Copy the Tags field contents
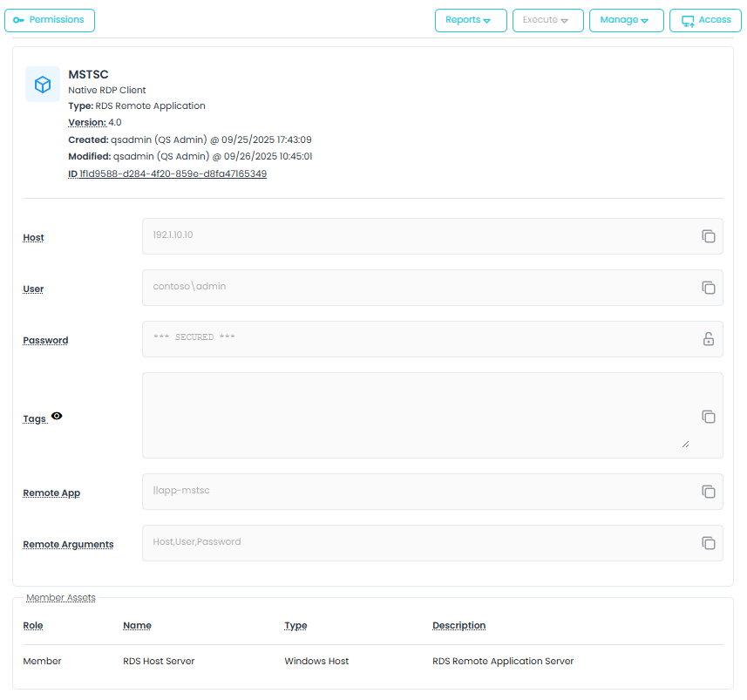 tap(709, 417)
